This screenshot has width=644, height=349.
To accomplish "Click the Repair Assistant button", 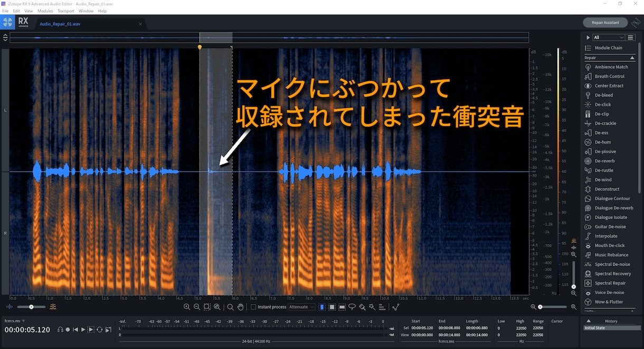I will 605,23.
